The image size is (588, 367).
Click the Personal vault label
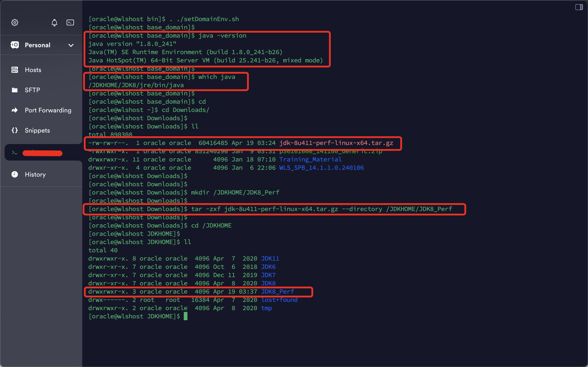click(x=37, y=45)
